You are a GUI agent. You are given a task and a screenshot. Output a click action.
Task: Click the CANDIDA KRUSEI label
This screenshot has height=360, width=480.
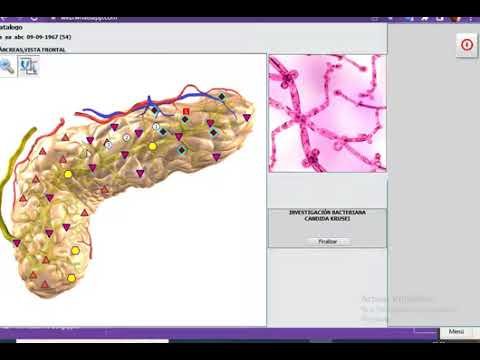coord(327,219)
